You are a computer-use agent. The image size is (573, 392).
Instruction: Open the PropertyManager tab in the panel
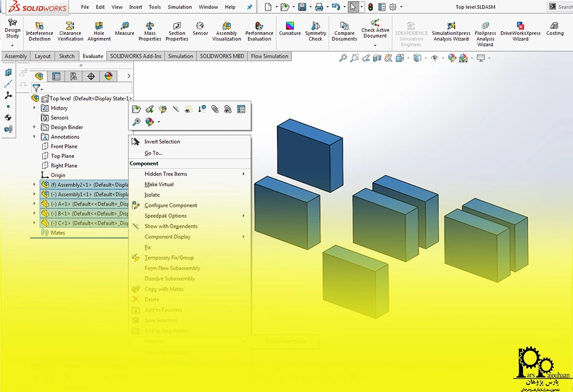(x=56, y=76)
